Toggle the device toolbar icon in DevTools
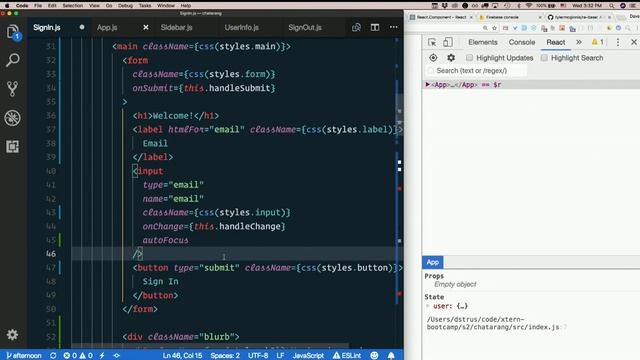Viewport: 640px width, 360px height. point(448,42)
